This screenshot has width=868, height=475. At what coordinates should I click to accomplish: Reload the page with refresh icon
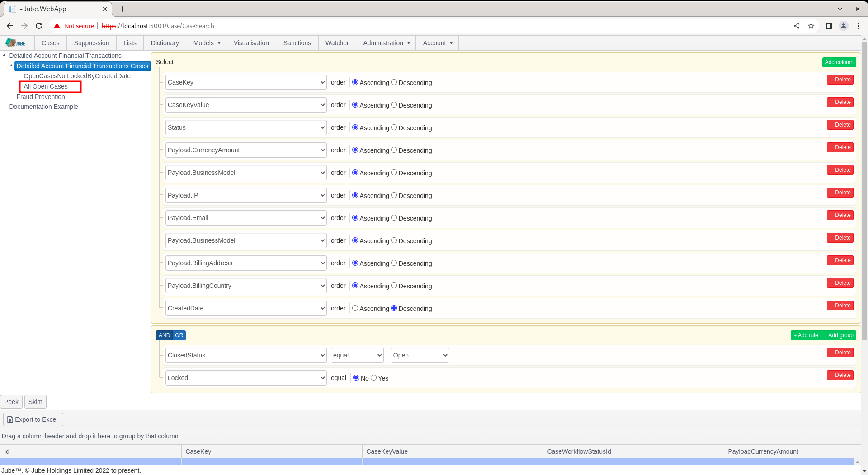pyautogui.click(x=39, y=26)
